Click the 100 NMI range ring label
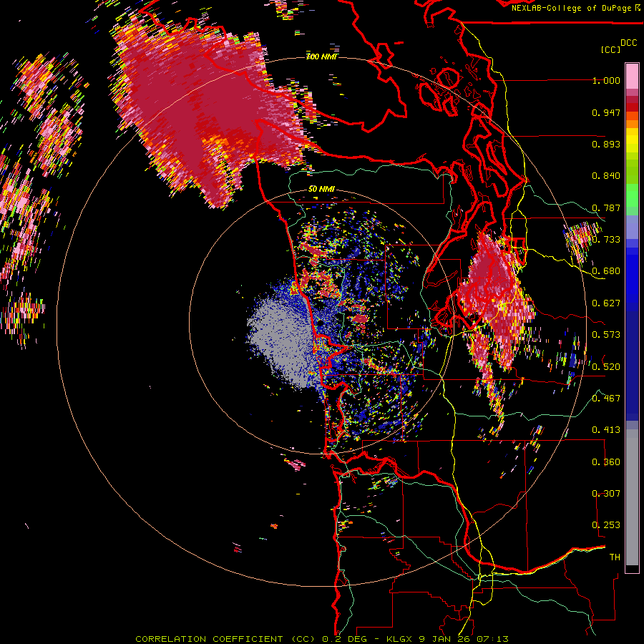Viewport: 644px width, 644px height. tap(321, 57)
